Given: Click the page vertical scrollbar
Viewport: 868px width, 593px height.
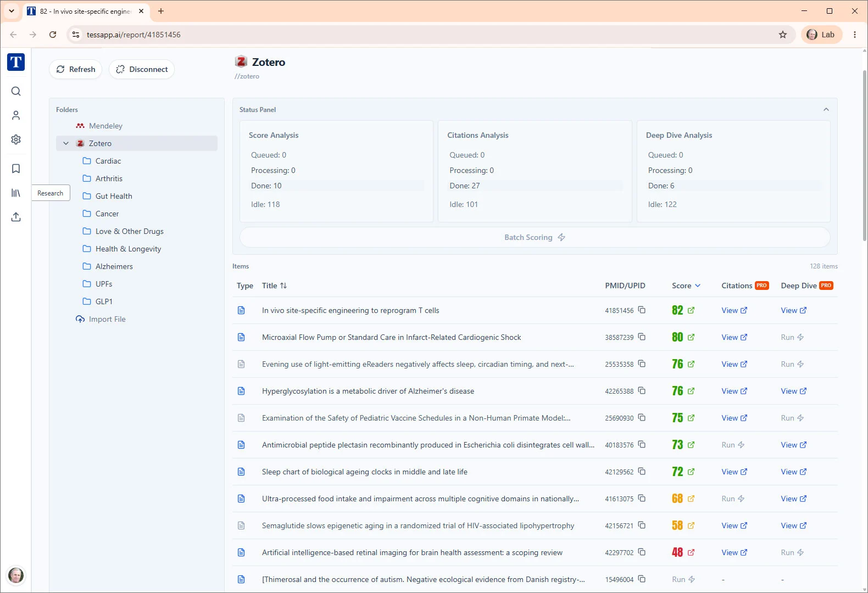Looking at the screenshot, I should (x=864, y=156).
